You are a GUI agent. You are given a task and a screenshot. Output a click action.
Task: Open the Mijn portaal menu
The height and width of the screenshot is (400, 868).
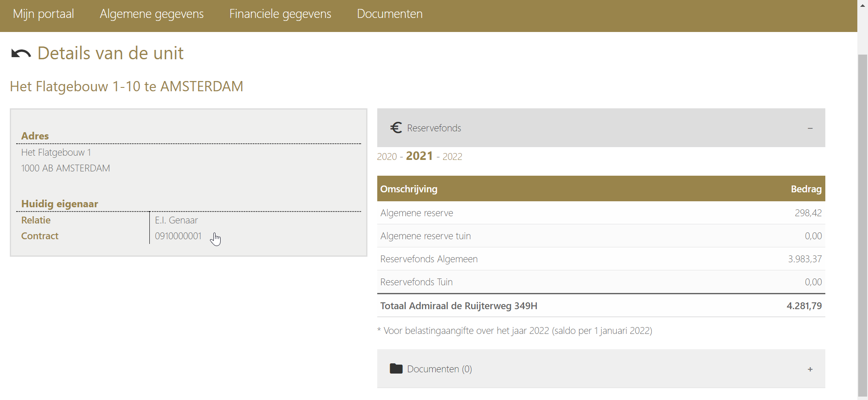click(x=43, y=14)
